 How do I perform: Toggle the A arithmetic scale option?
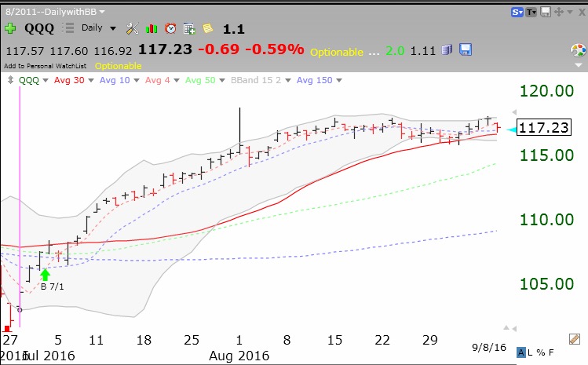520,352
